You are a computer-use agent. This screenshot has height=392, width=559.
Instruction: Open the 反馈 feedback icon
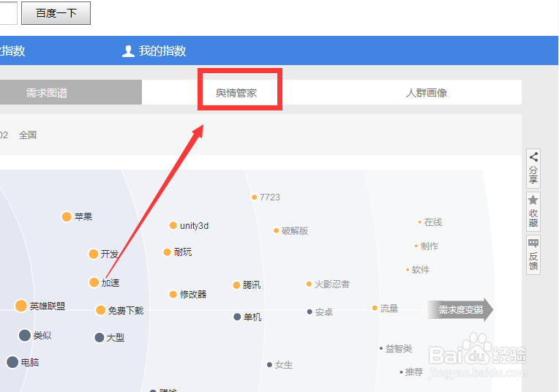click(x=533, y=244)
